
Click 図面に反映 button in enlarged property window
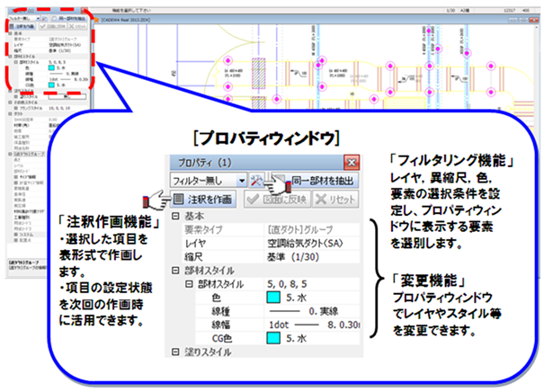pyautogui.click(x=277, y=199)
